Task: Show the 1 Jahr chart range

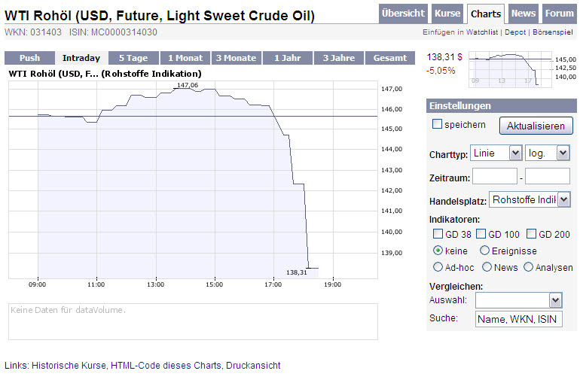Action: point(287,58)
